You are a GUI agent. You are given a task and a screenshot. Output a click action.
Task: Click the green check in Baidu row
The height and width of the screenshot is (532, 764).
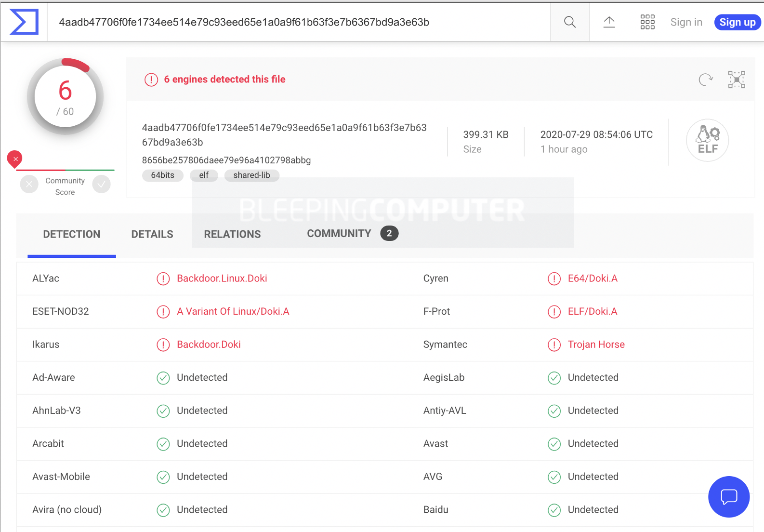554,510
